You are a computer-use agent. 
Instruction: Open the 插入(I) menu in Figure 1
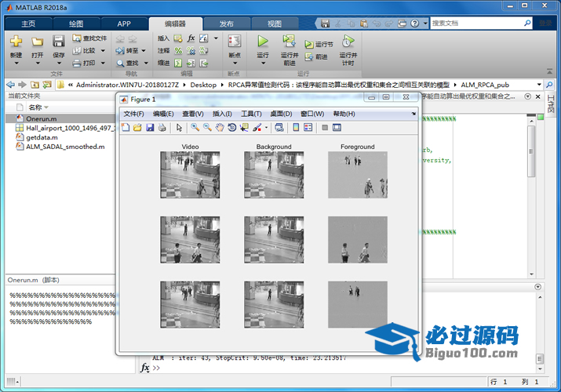pos(222,114)
